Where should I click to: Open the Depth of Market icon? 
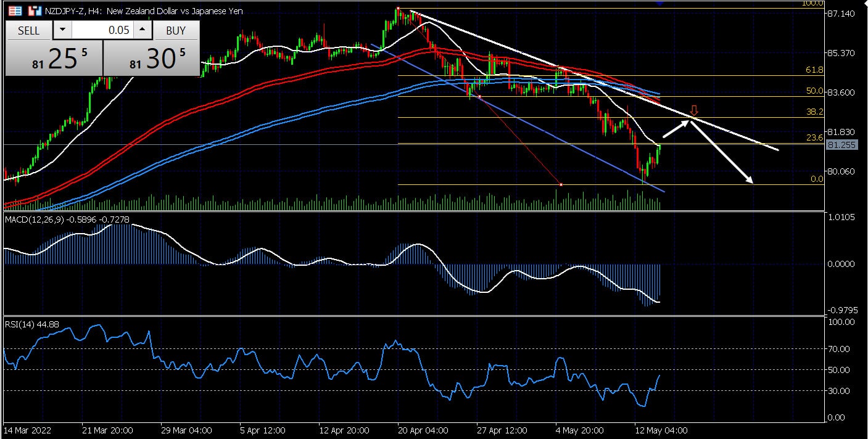coord(33,11)
